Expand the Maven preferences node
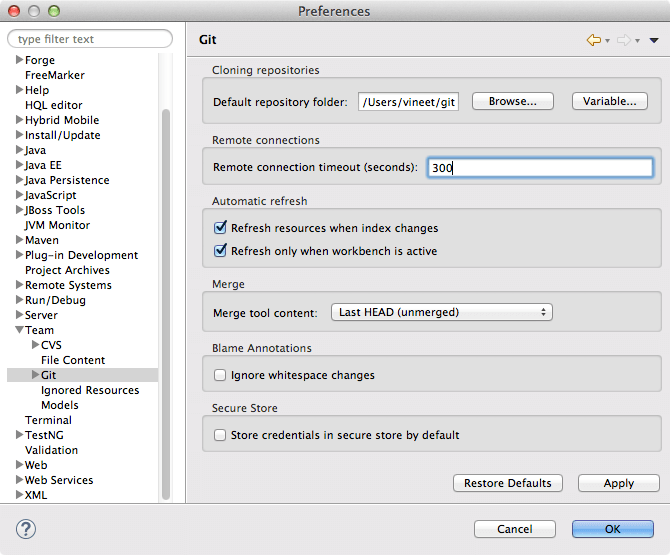The width and height of the screenshot is (670, 555). click(x=19, y=240)
